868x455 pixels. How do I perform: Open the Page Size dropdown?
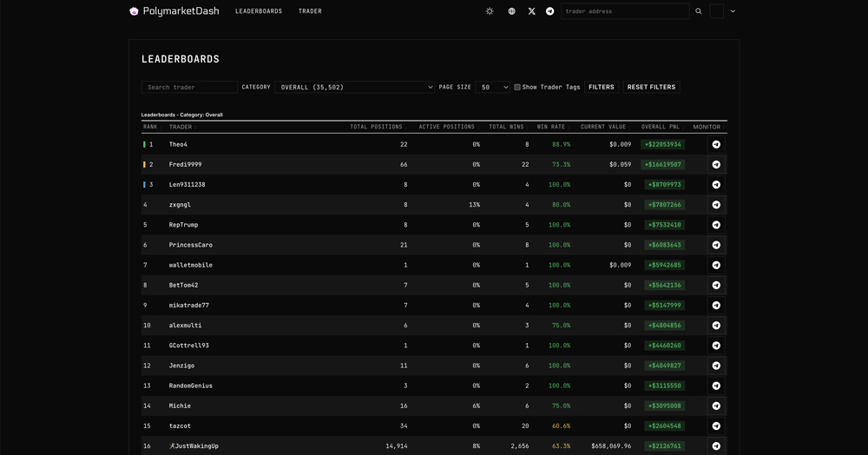coord(492,87)
